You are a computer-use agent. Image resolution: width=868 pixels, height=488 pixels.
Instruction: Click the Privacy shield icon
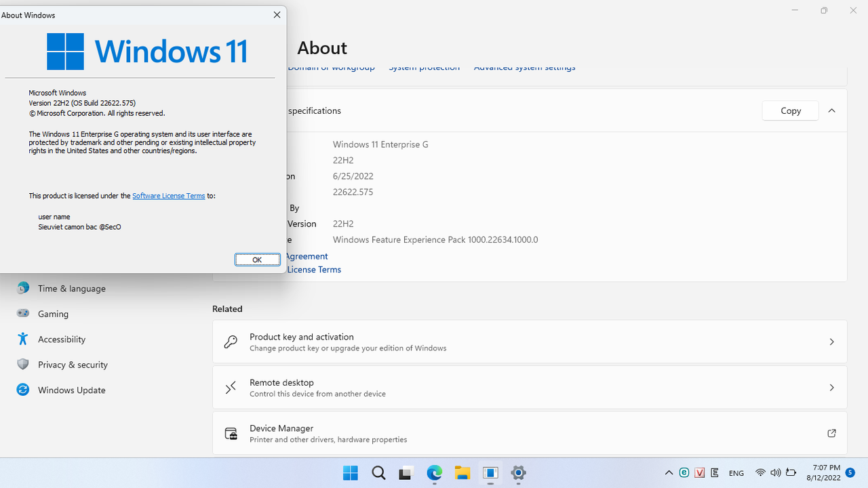pos(23,364)
